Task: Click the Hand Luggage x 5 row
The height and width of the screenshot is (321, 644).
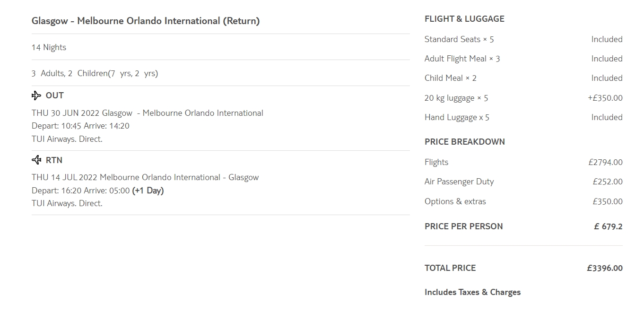Action: (457, 117)
